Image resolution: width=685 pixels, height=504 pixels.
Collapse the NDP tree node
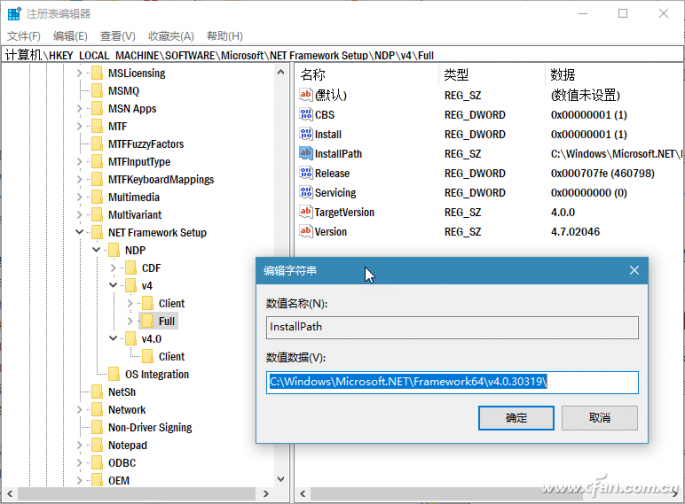click(97, 250)
